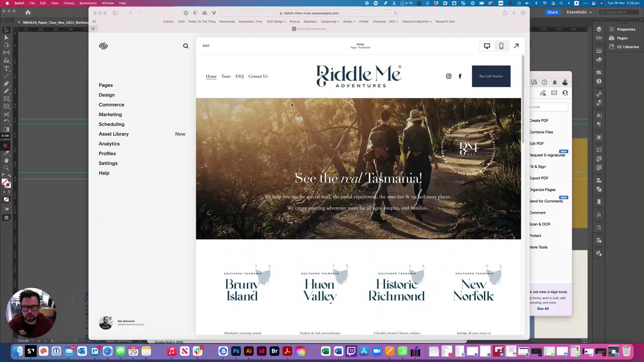Open the Instagram icon in site header
Image resolution: width=644 pixels, height=362 pixels.
click(449, 76)
